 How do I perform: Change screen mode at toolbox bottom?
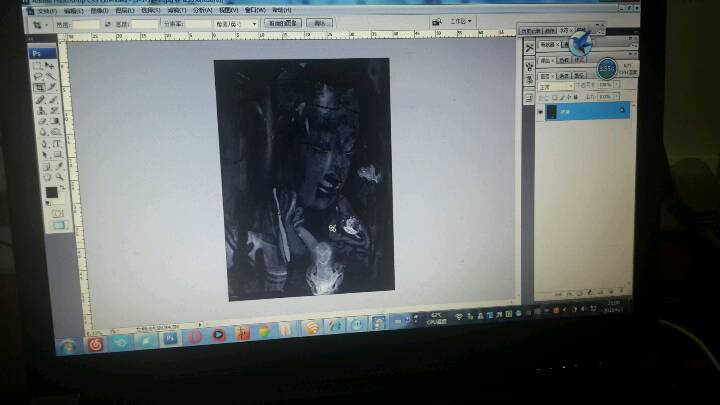pos(59,225)
